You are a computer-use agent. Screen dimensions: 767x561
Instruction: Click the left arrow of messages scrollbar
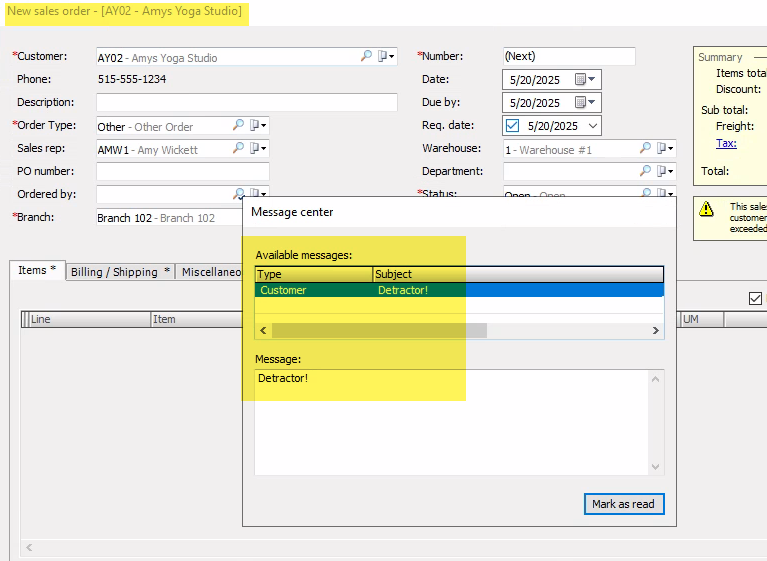tap(263, 331)
